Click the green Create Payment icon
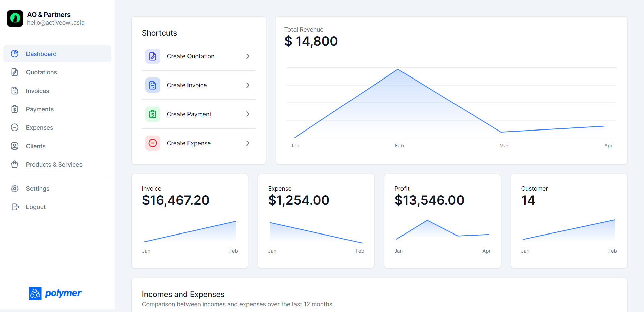The width and height of the screenshot is (644, 312). pyautogui.click(x=153, y=114)
